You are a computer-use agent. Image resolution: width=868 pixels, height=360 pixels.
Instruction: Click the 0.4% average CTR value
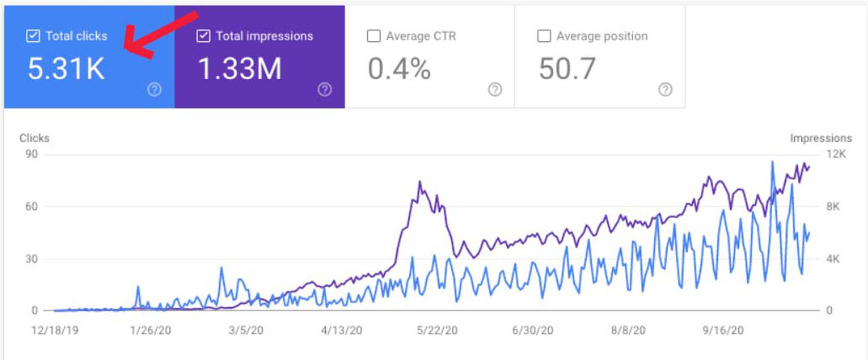click(399, 69)
